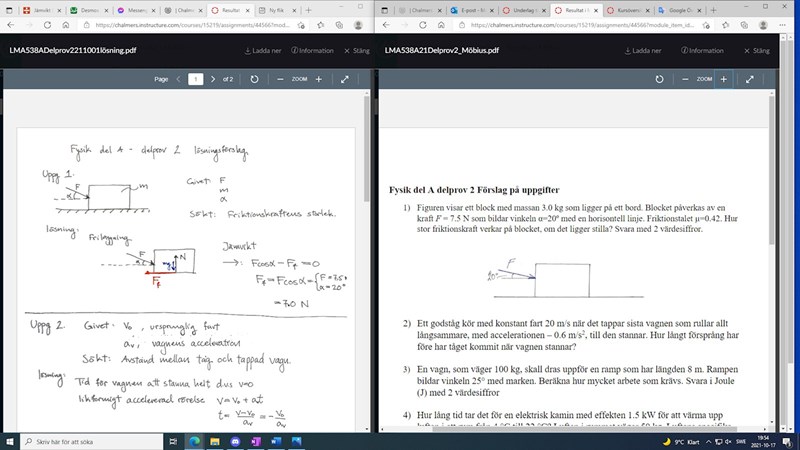Screen dimensions: 800x450
Task: Zoom out in the left PDF viewer
Action: (x=280, y=79)
